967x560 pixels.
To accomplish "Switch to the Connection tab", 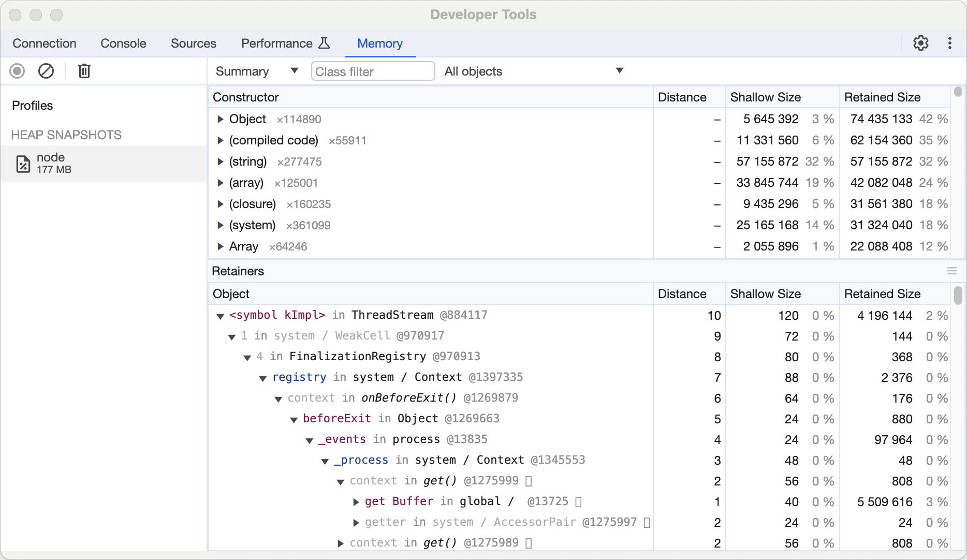I will pos(45,43).
